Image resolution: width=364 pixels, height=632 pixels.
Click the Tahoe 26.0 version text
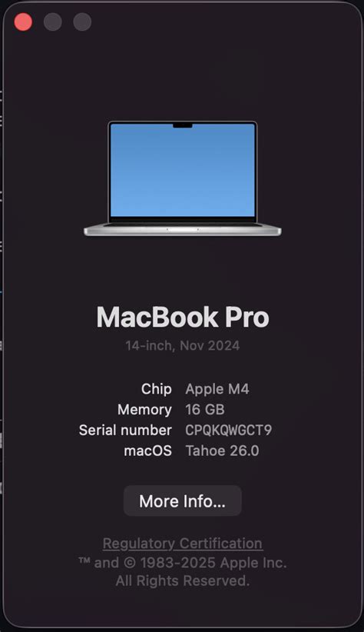(222, 451)
